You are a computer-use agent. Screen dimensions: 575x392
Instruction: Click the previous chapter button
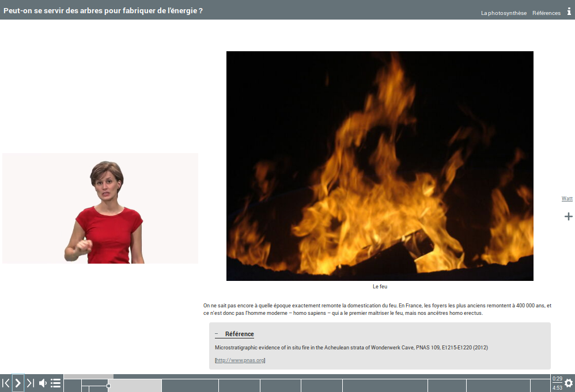point(6,383)
